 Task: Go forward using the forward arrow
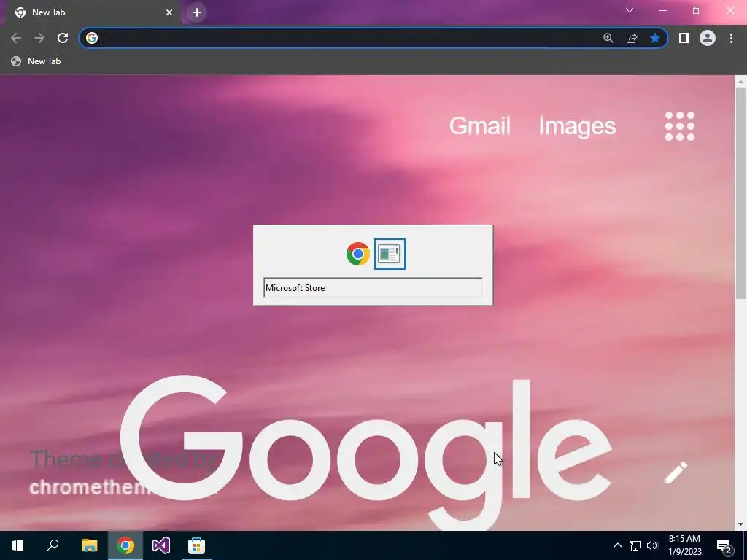click(39, 38)
